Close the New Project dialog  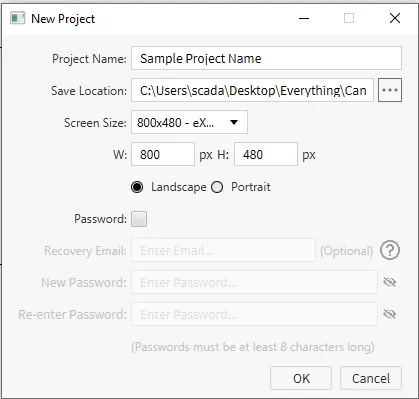tap(395, 18)
